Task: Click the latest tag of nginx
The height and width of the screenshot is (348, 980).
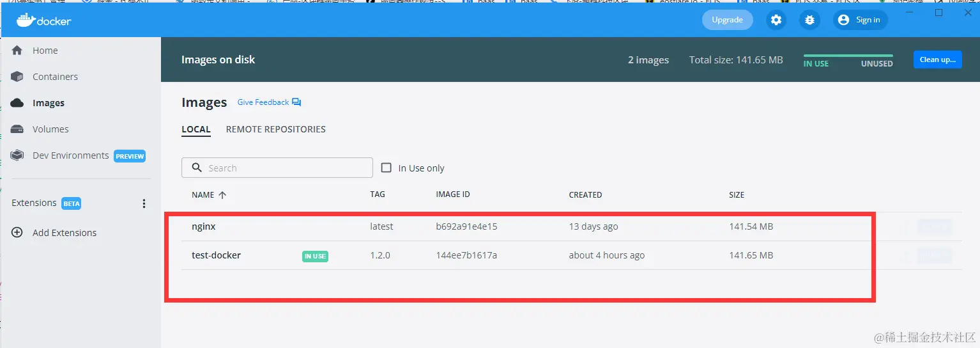Action: [381, 226]
